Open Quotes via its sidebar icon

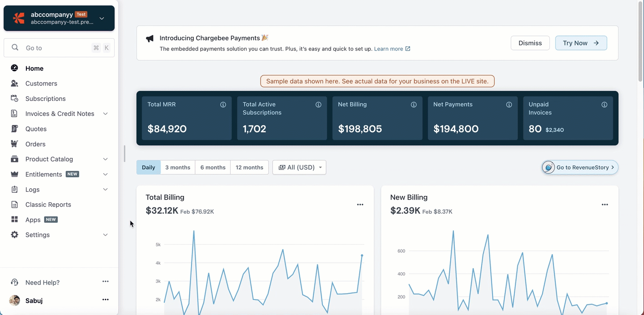tap(15, 129)
